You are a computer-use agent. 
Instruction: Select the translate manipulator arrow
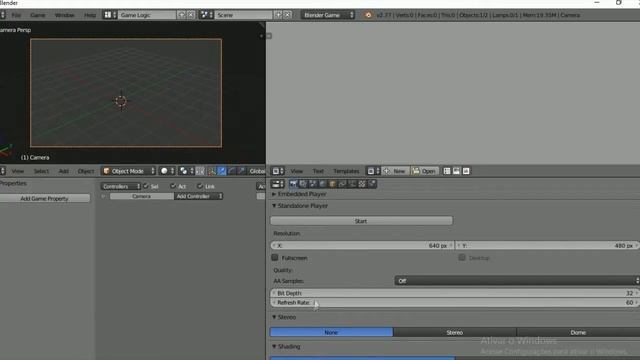[222, 171]
